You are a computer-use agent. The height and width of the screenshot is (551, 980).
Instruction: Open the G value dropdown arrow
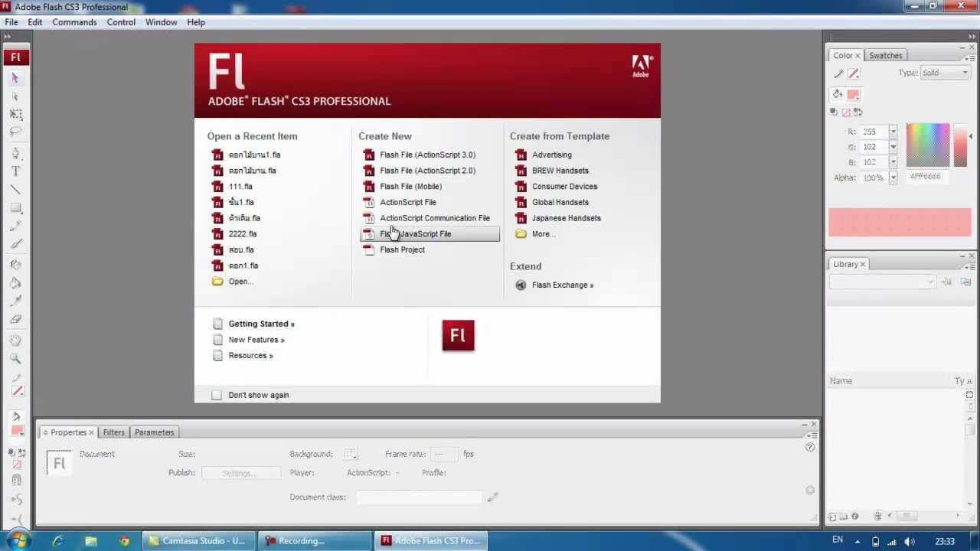click(x=893, y=147)
